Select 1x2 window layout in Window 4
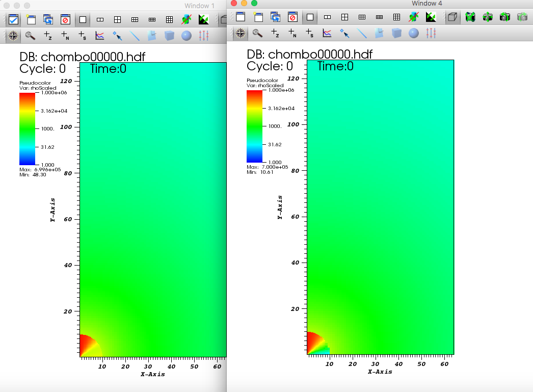This screenshot has width=533, height=392. coord(327,17)
